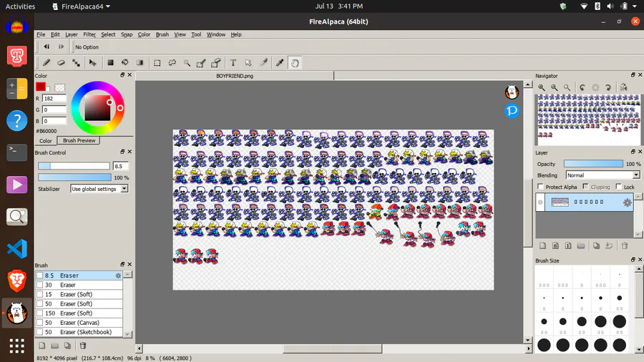Image resolution: width=644 pixels, height=362 pixels.
Task: Toggle the Clipping checkbox
Action: click(x=585, y=187)
